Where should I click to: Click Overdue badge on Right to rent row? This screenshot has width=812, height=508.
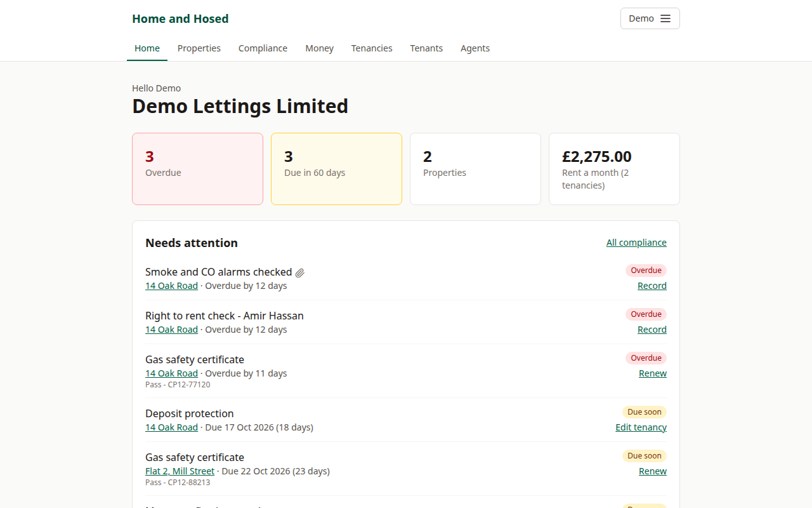[646, 314]
